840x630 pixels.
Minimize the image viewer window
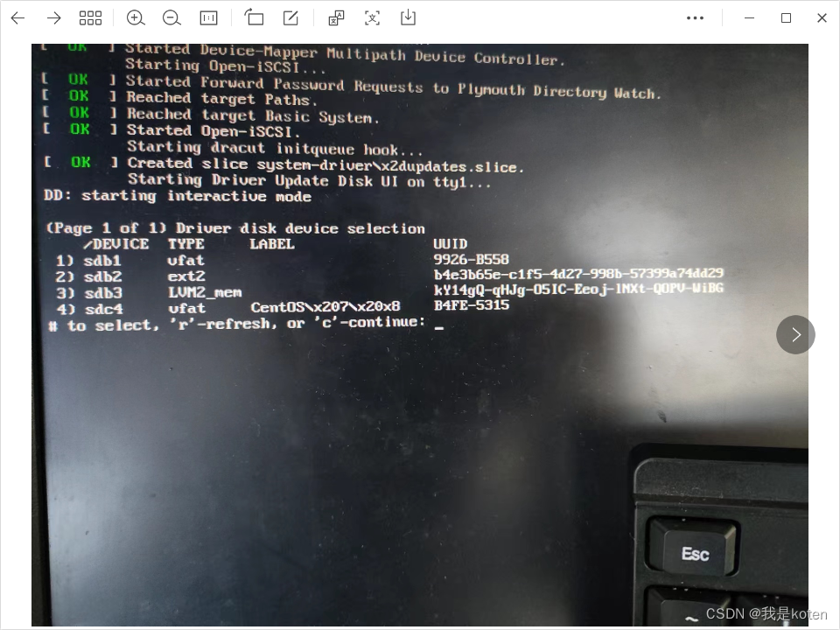coord(750,18)
